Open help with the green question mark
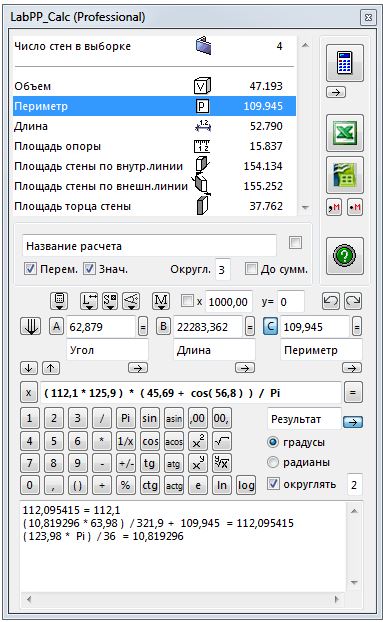Viewport: 383px width, 622px height. point(345,256)
